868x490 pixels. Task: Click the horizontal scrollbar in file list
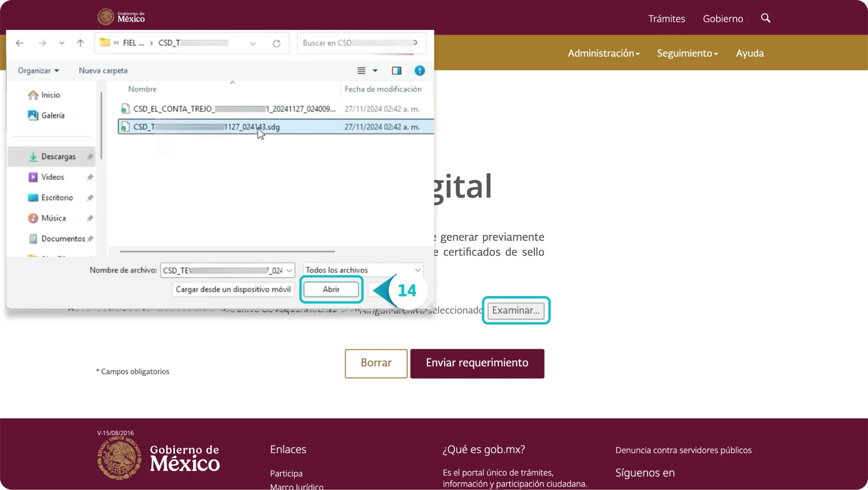click(x=227, y=252)
